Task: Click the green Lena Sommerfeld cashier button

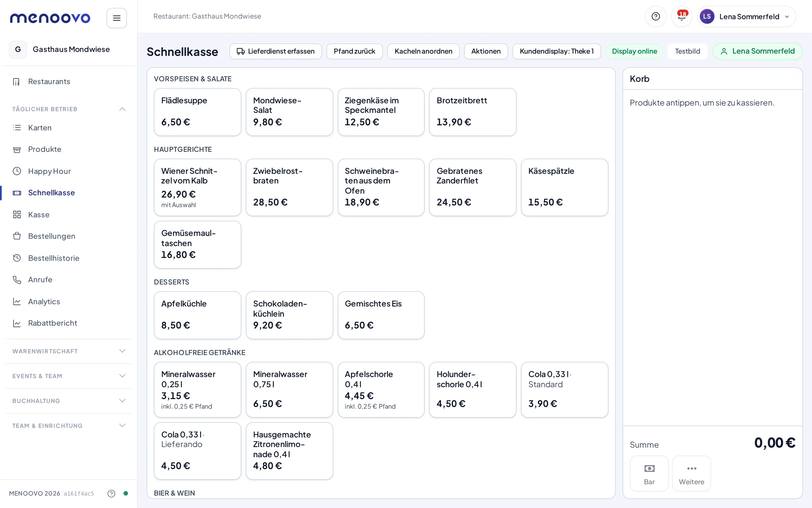Action: (x=757, y=51)
